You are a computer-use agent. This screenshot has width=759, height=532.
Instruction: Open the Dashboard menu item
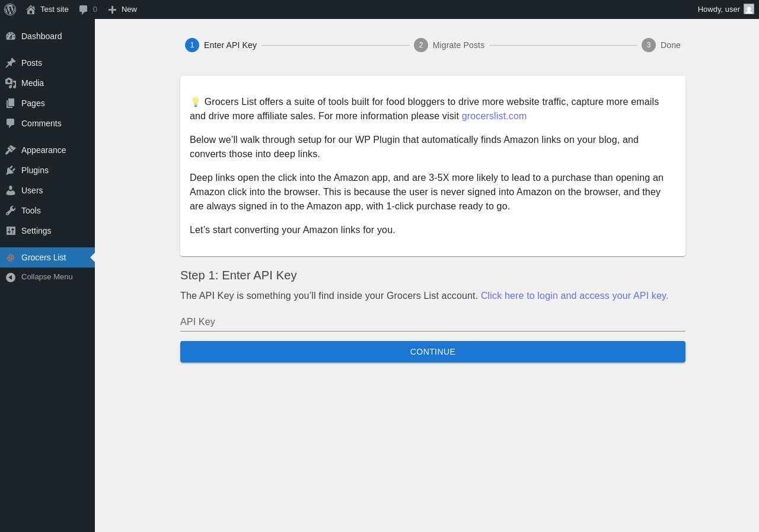[x=47, y=36]
